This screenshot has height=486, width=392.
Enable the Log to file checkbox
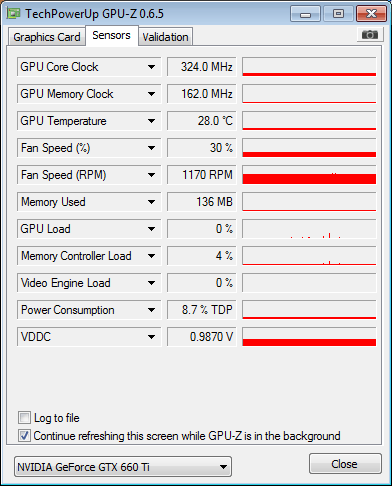pos(24,418)
